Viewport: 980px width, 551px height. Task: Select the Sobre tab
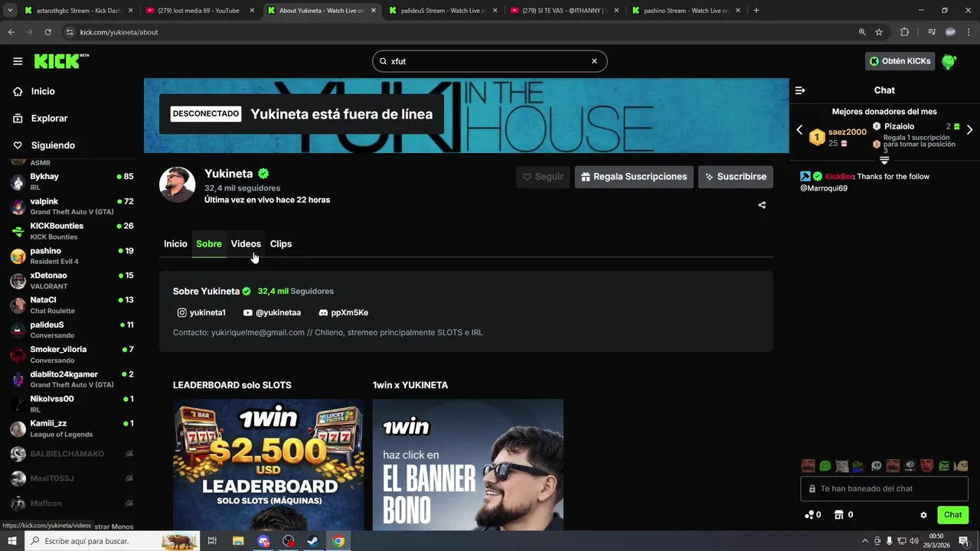(209, 243)
